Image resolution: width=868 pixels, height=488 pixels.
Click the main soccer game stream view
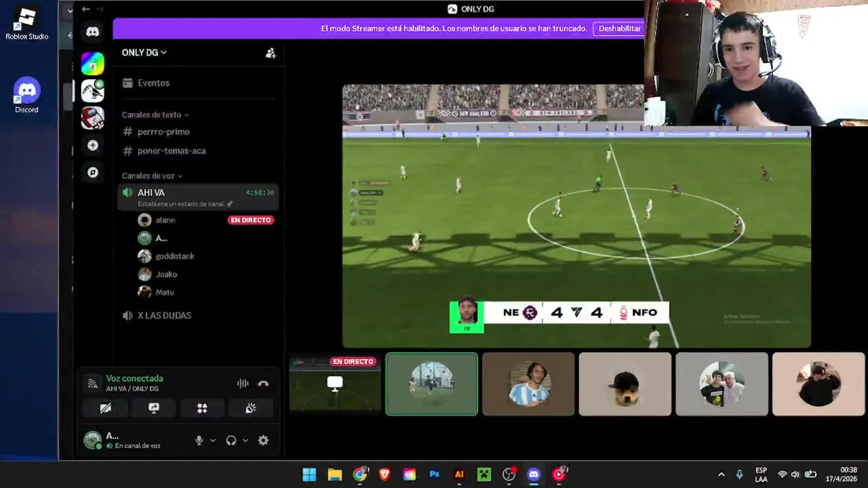tap(576, 216)
